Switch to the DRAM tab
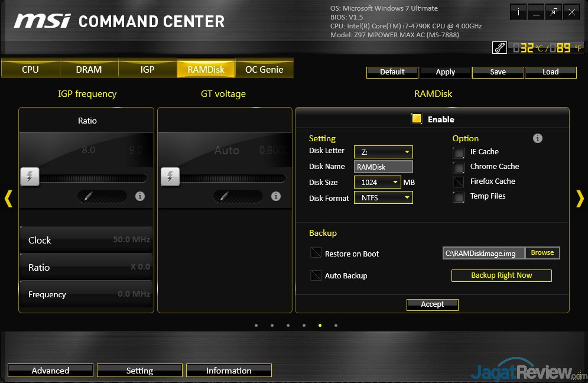 point(89,69)
